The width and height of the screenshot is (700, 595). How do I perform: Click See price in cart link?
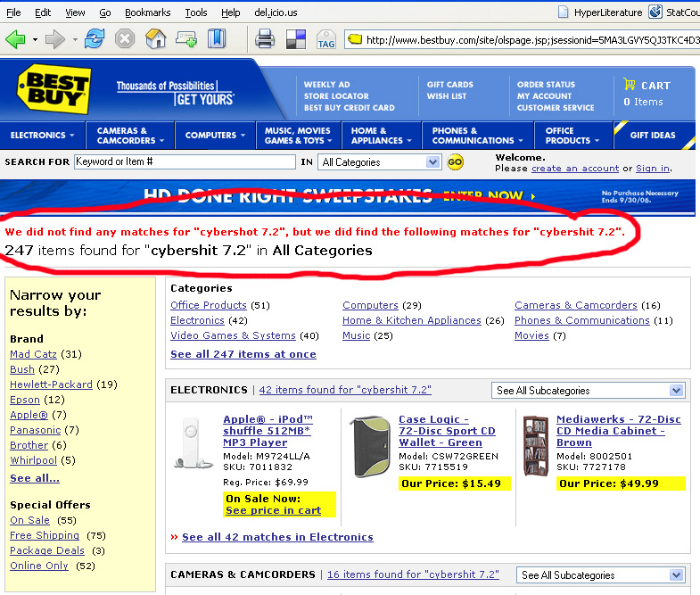point(273,510)
